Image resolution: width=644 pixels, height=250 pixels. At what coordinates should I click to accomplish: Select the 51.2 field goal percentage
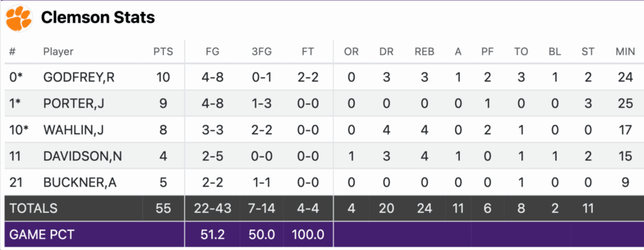(213, 234)
